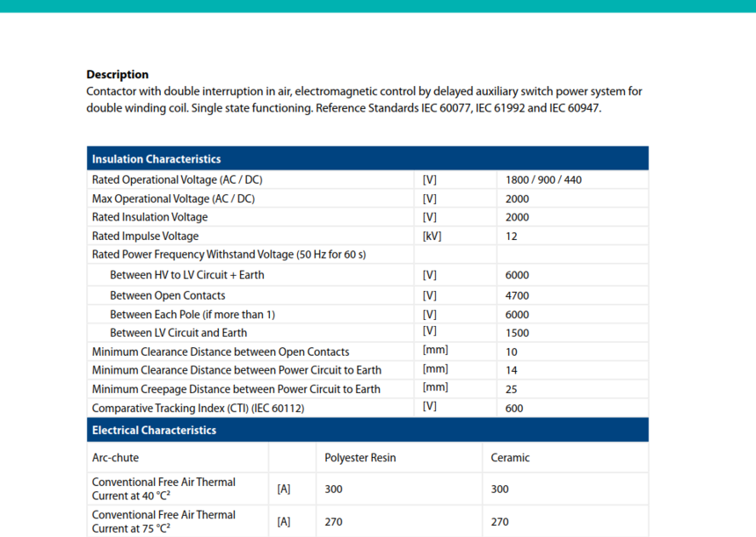
Task: Select the value "4700"
Action: coord(517,295)
